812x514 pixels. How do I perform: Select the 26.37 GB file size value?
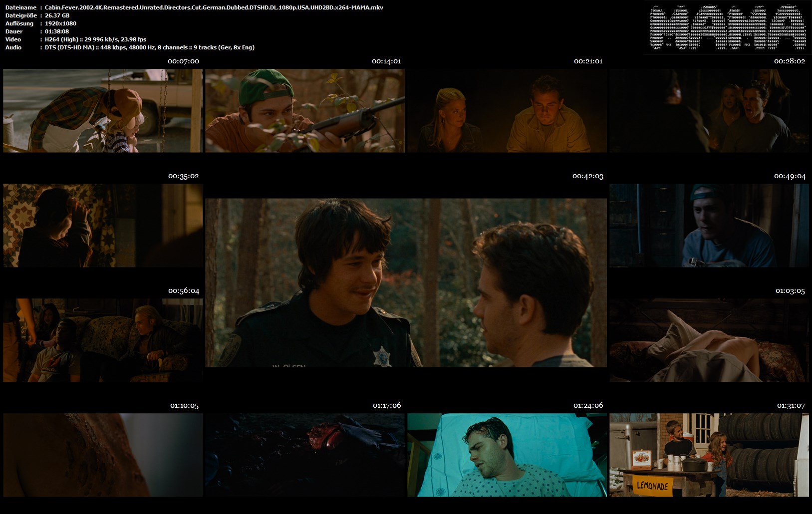click(x=57, y=15)
